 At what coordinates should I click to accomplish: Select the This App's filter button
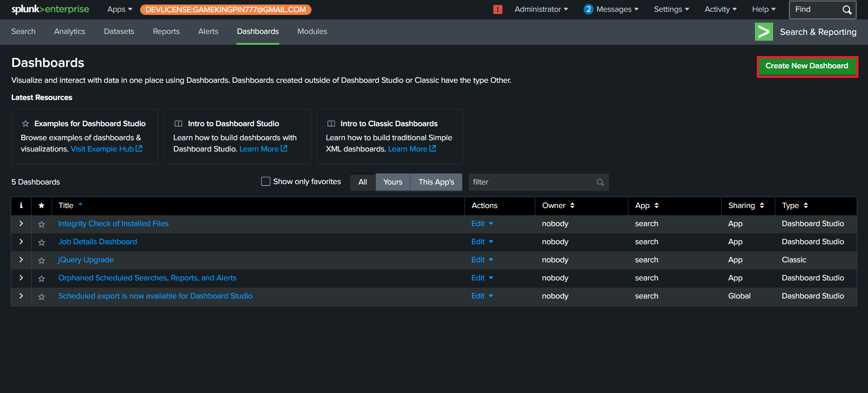click(x=436, y=182)
